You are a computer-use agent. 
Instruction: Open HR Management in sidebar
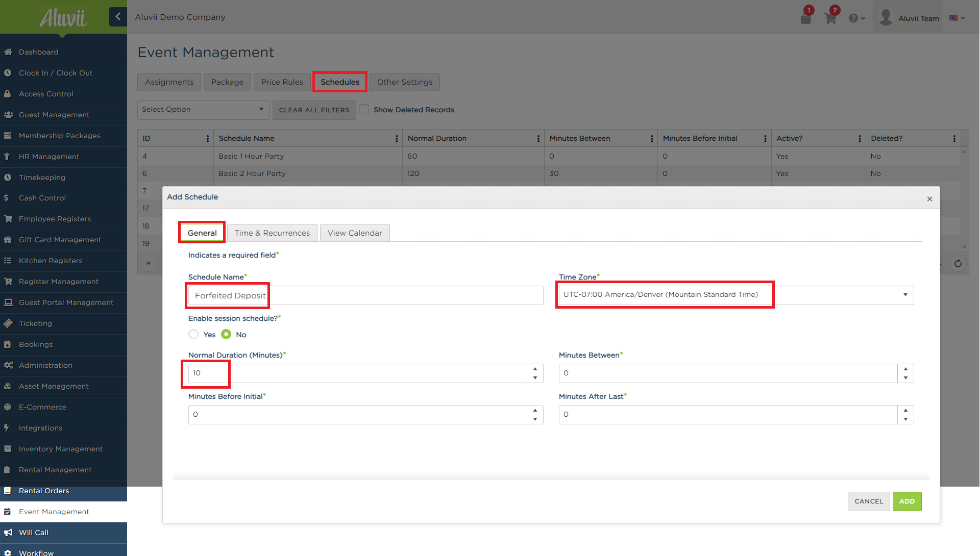click(63, 157)
